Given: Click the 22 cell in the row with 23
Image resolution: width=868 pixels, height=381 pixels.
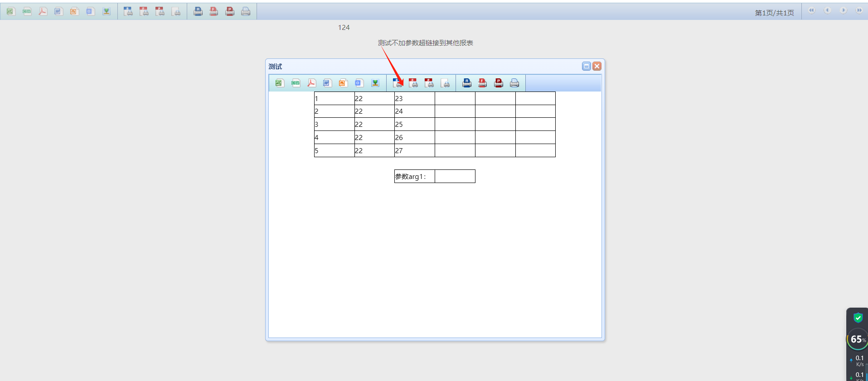Looking at the screenshot, I should pyautogui.click(x=374, y=98).
